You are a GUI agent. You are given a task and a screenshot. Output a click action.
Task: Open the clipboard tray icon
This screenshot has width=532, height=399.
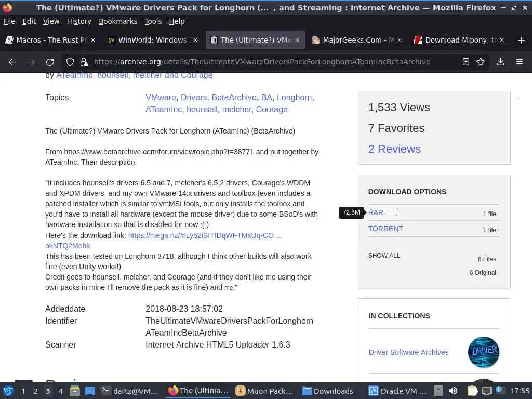coord(472,391)
